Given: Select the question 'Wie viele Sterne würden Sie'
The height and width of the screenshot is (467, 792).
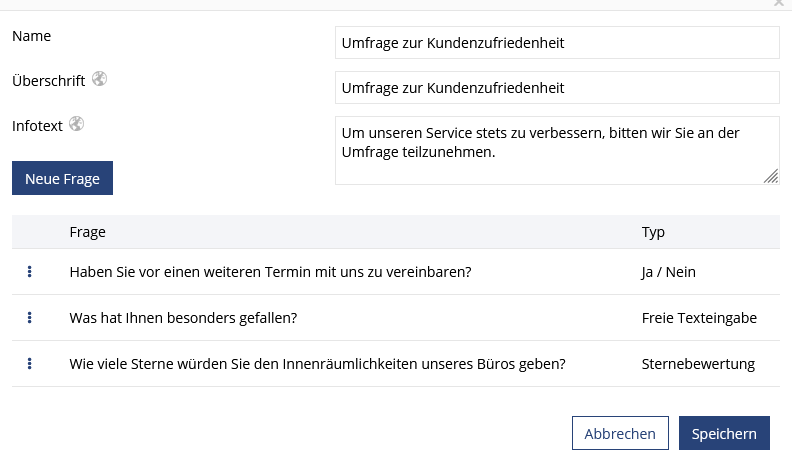Looking at the screenshot, I should coord(317,364).
